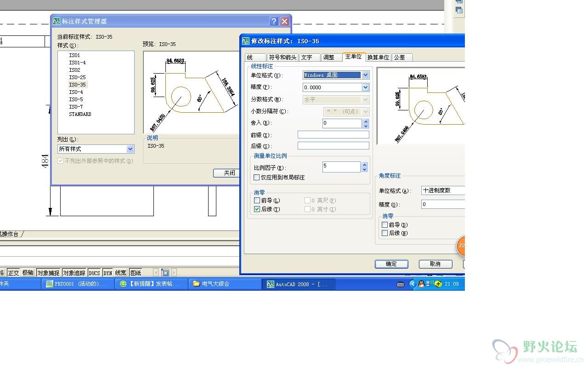Open PRT0001 taskbar button
The height and width of the screenshot is (368, 588).
coord(77,284)
